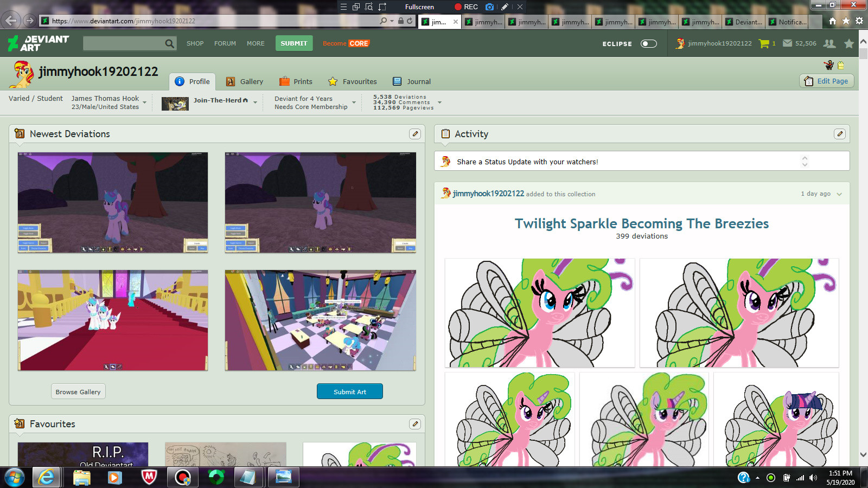Click the browser refresh icon
The image size is (868, 488).
click(410, 21)
